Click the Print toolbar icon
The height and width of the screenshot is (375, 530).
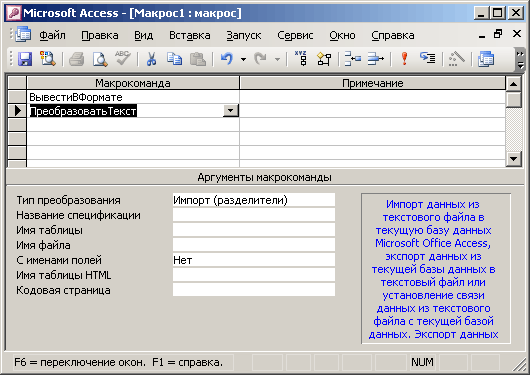(x=76, y=59)
